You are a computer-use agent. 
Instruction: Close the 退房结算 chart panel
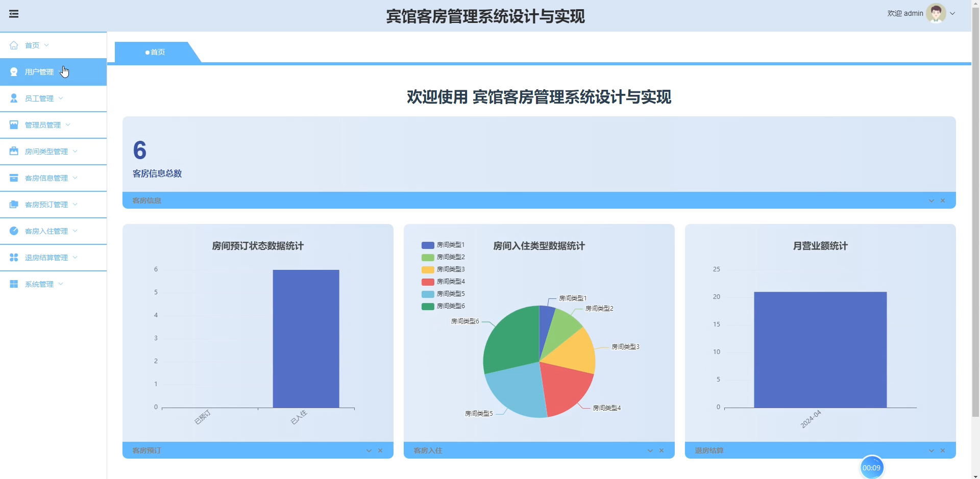943,450
